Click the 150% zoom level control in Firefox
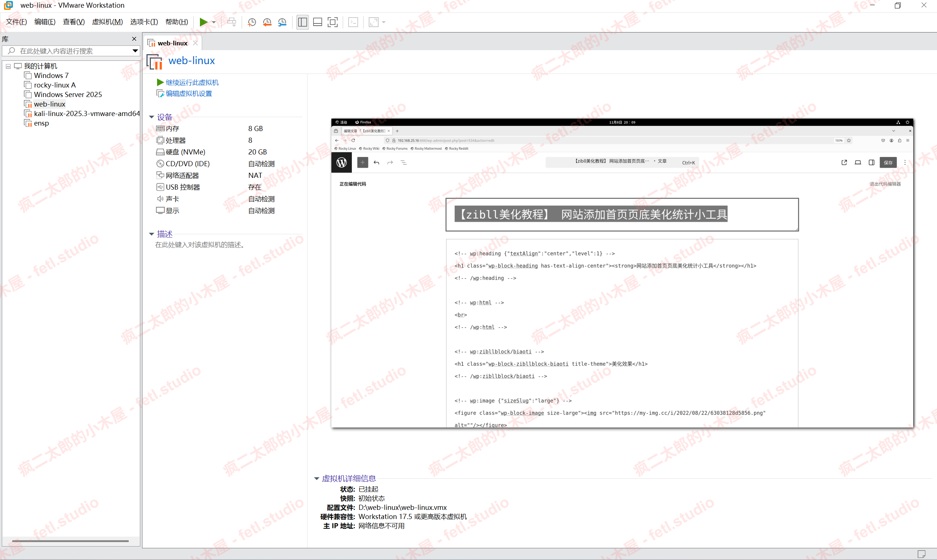The width and height of the screenshot is (937, 560). click(839, 140)
